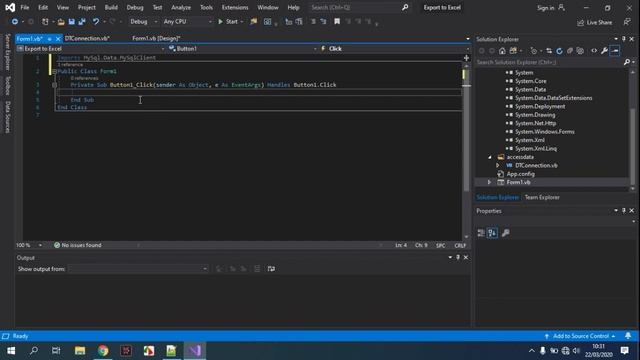Open File Explorer from the taskbar
This screenshot has height=360, width=640.
pyautogui.click(x=80, y=351)
